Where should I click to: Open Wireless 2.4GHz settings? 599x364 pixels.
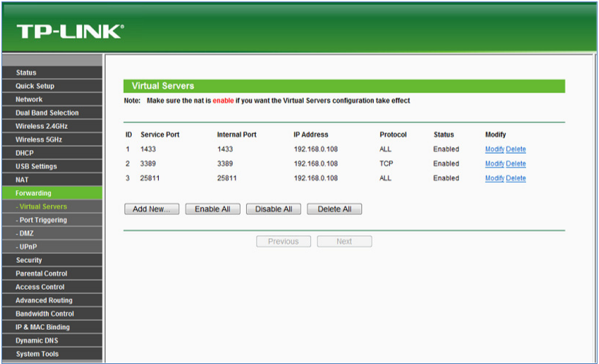pyautogui.click(x=52, y=126)
